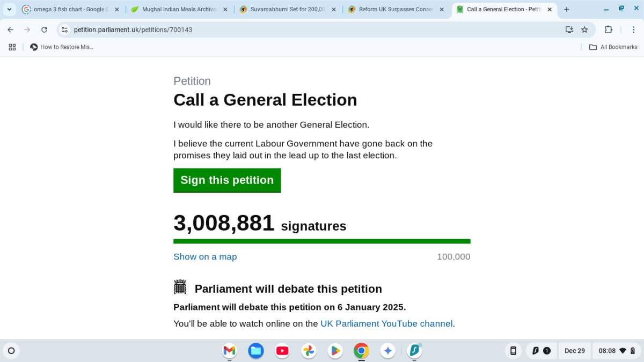This screenshot has width=644, height=362.
Task: Reload the petition page
Action: pyautogui.click(x=45, y=29)
